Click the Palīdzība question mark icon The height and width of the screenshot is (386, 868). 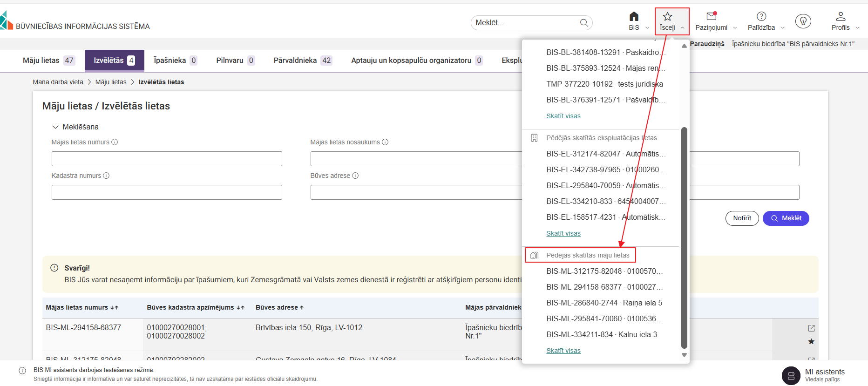point(761,17)
